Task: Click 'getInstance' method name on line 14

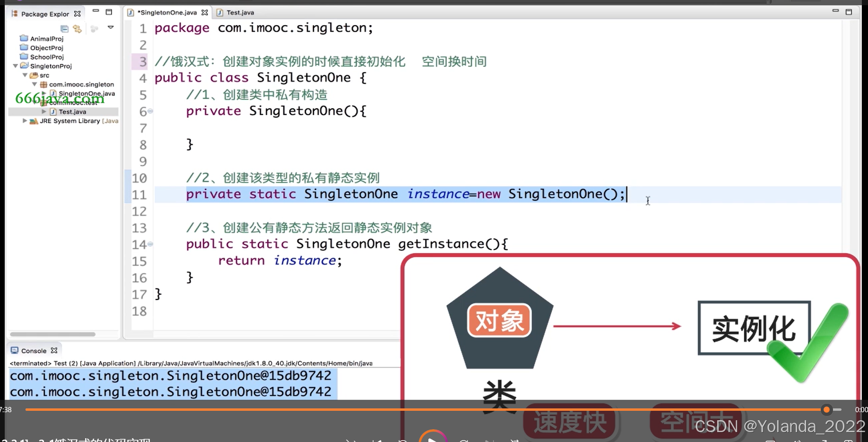Action: pyautogui.click(x=441, y=244)
